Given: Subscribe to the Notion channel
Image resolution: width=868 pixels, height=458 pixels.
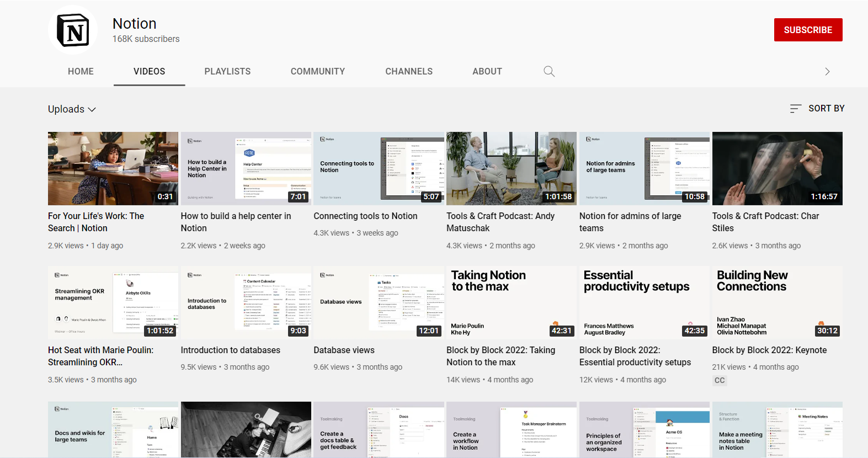Looking at the screenshot, I should coord(808,30).
